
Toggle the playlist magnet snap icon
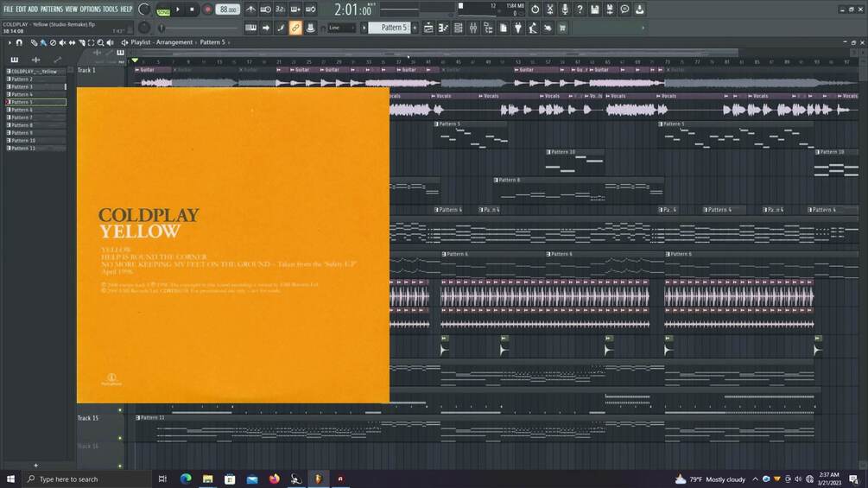click(19, 42)
